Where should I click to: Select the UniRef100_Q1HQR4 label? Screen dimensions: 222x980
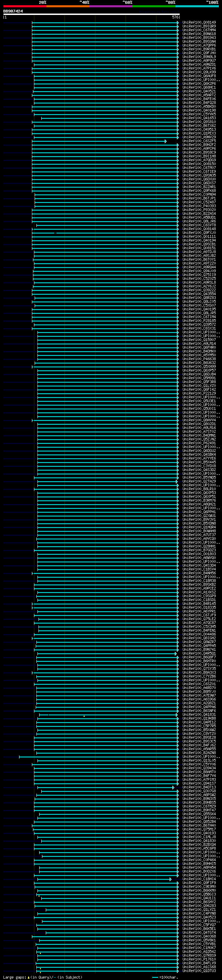coord(199,527)
